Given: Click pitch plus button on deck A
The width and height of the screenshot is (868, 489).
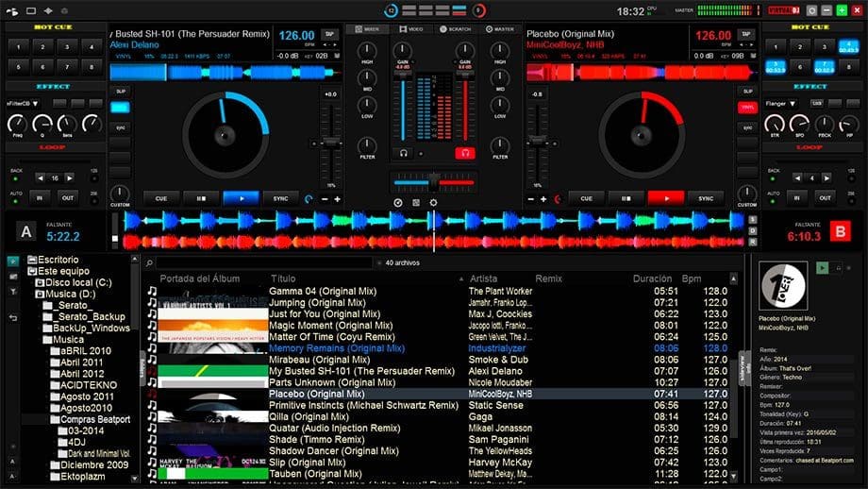Looking at the screenshot, I should coord(337,199).
